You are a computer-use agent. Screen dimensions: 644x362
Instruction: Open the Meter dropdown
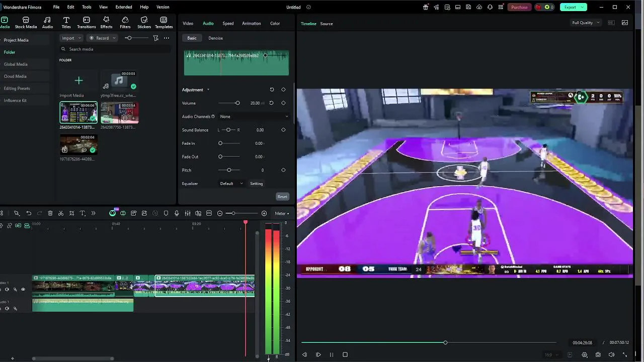282,213
